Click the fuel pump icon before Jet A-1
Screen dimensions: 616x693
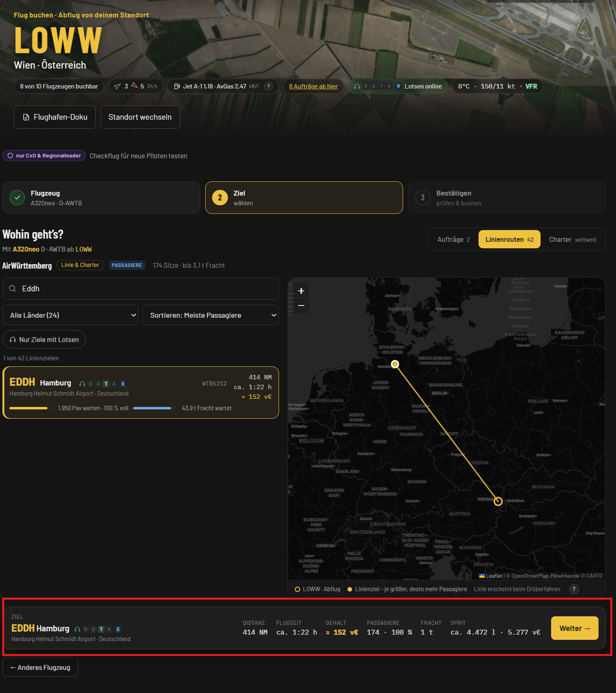click(177, 86)
